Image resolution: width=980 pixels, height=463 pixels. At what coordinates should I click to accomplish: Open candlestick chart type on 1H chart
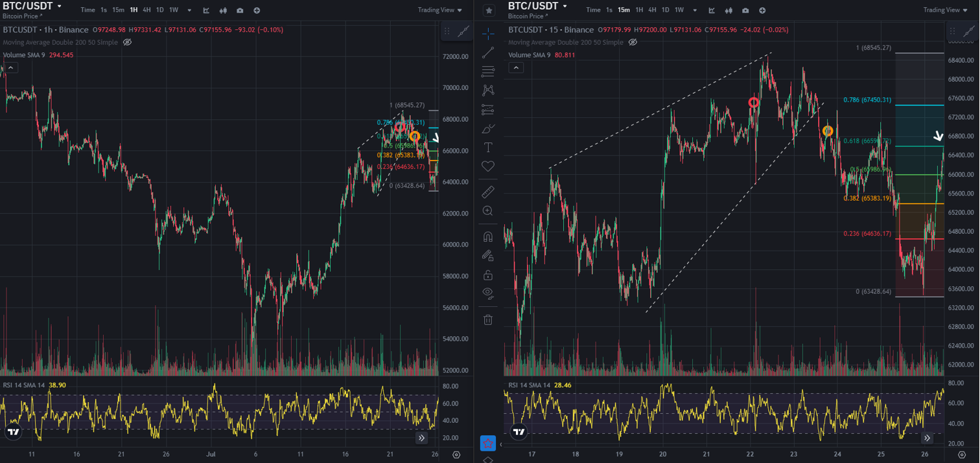(223, 10)
